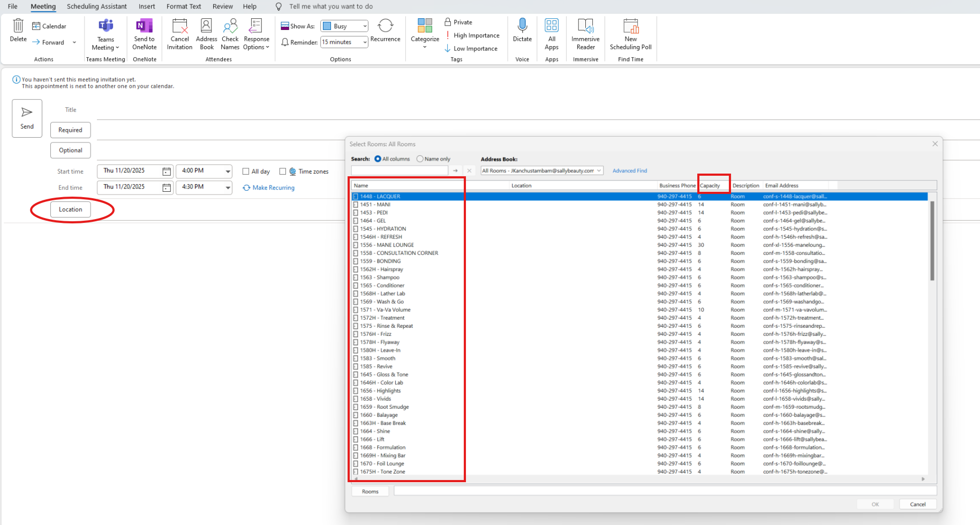Screen dimensions: 980x525
Task: Open the Show As Busy dropdown
Action: pos(344,26)
